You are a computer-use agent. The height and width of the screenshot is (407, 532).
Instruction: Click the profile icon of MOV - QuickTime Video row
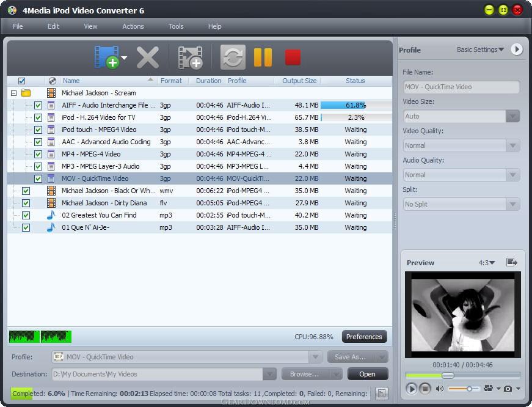[51, 178]
